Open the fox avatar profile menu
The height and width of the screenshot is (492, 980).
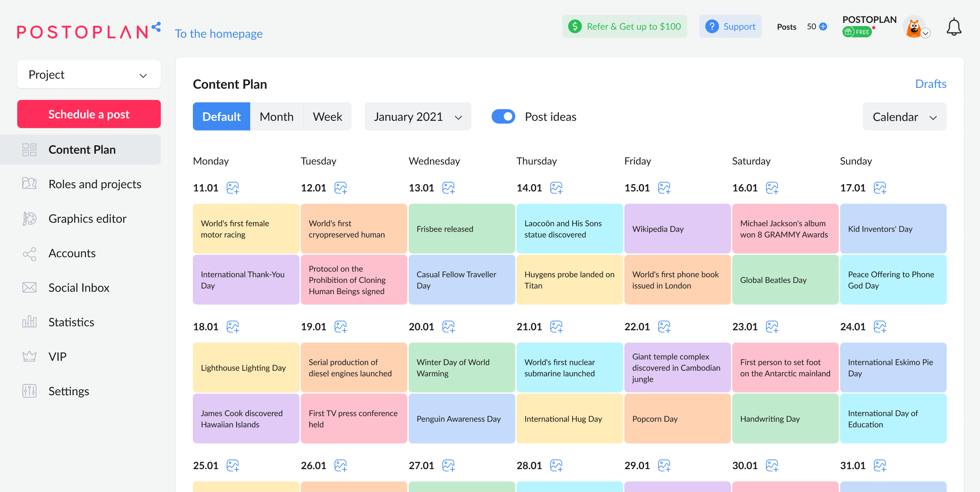coord(913,27)
